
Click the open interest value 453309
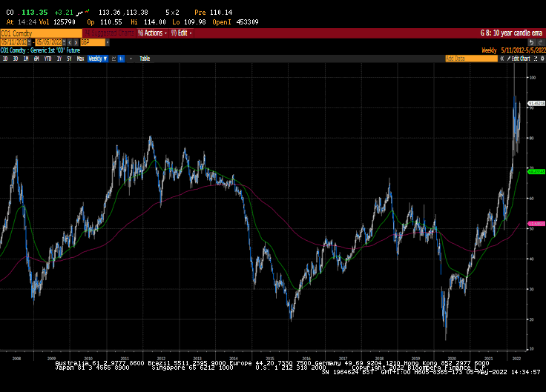coord(248,22)
